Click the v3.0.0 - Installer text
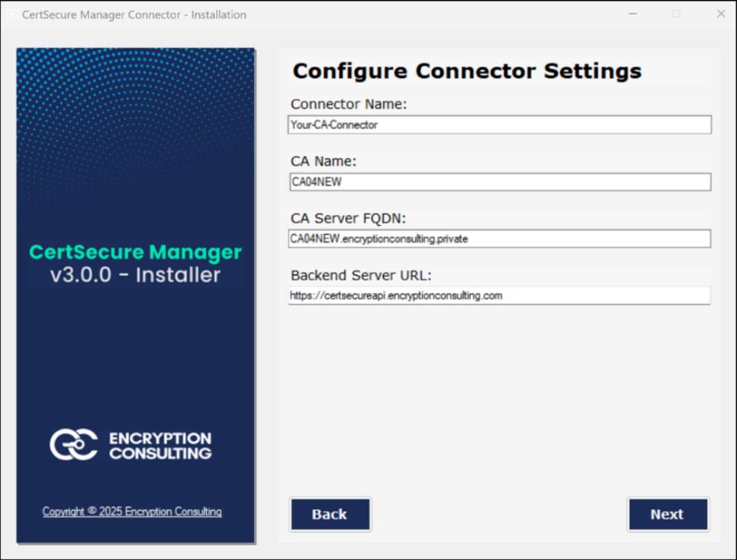The image size is (737, 560). click(135, 275)
